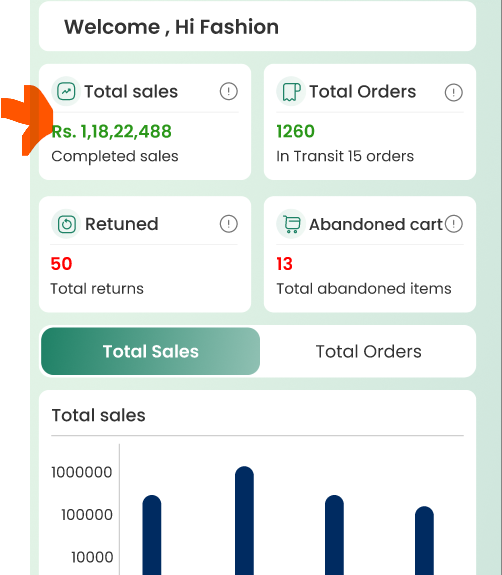Click the In Transit 15 orders text
Viewport: 502px width, 575px height.
pos(345,156)
